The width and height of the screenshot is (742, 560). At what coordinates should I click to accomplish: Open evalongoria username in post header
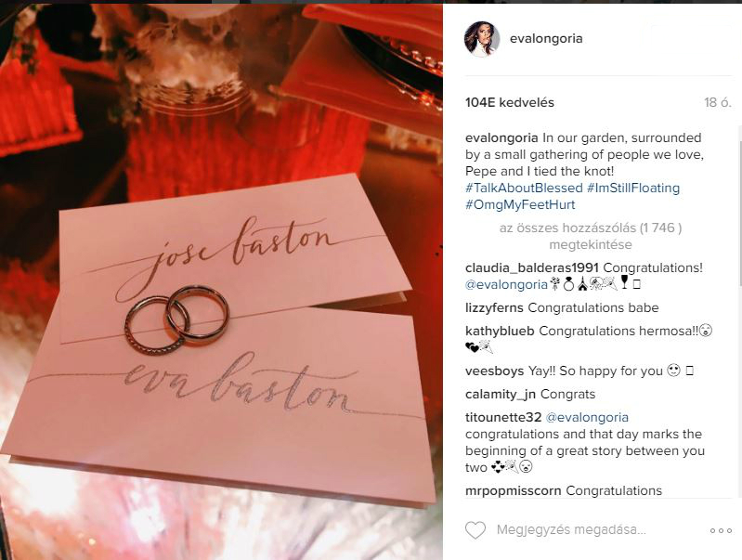546,38
